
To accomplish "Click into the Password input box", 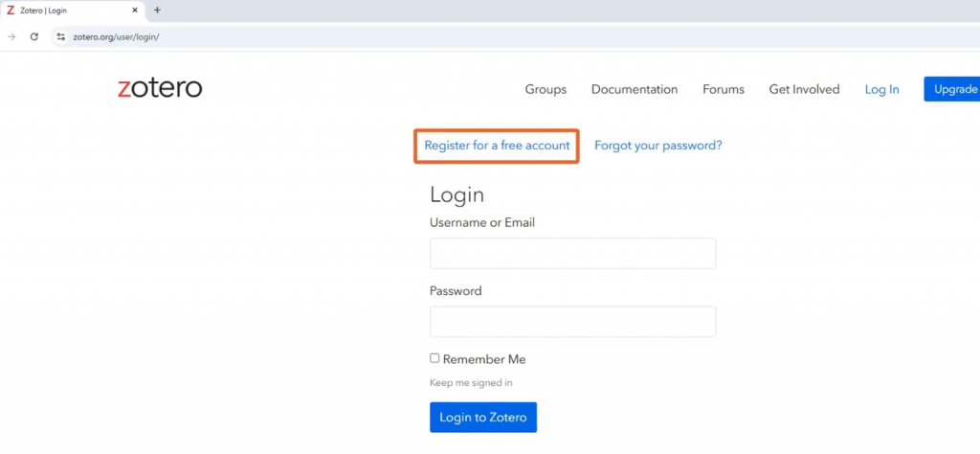I will tap(572, 322).
